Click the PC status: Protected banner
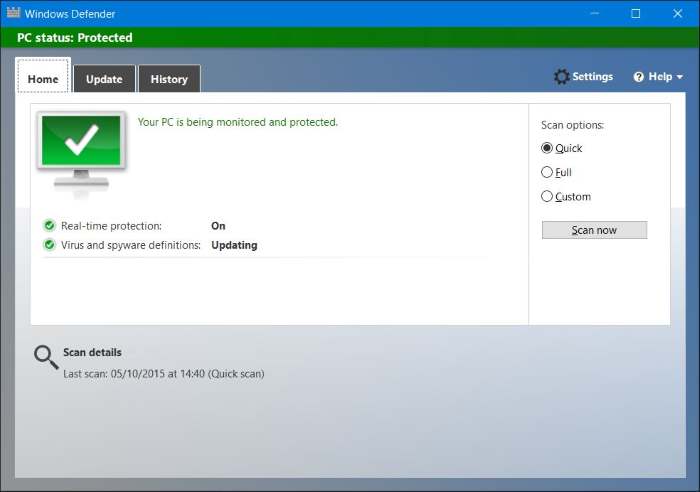Image resolution: width=700 pixels, height=492 pixels. point(350,38)
